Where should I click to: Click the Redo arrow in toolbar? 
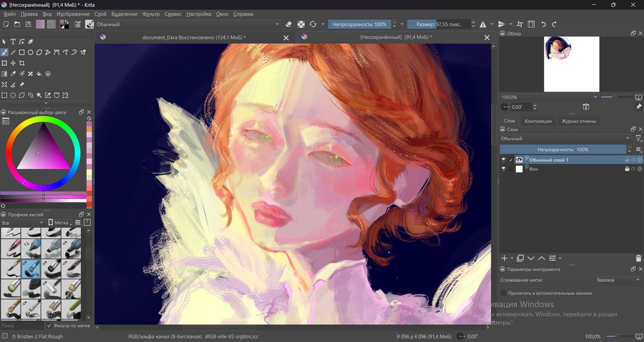[x=554, y=24]
